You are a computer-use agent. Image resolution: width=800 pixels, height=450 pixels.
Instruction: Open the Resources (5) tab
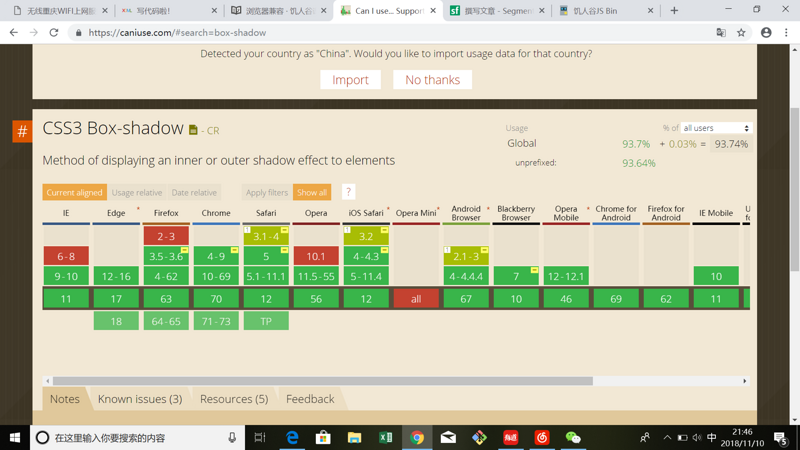pyautogui.click(x=234, y=399)
